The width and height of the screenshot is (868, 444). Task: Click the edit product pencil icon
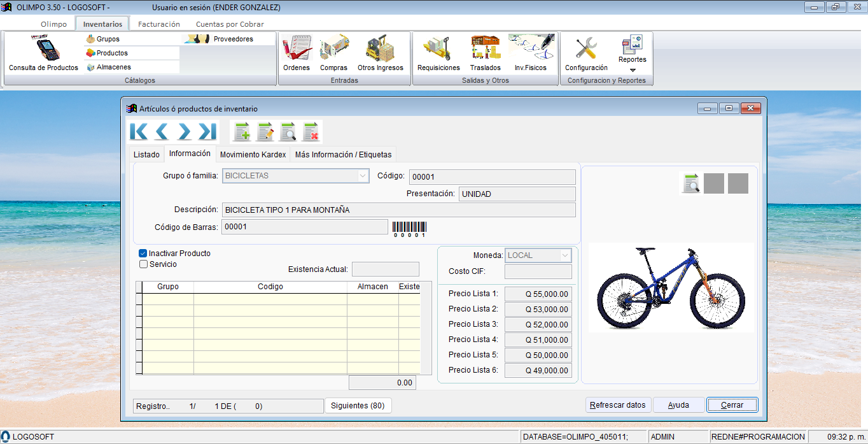point(265,132)
